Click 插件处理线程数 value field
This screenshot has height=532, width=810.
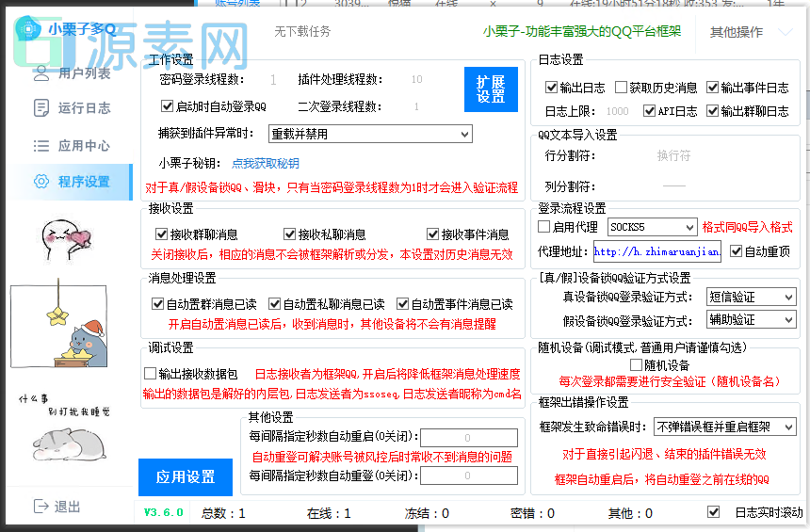click(417, 79)
